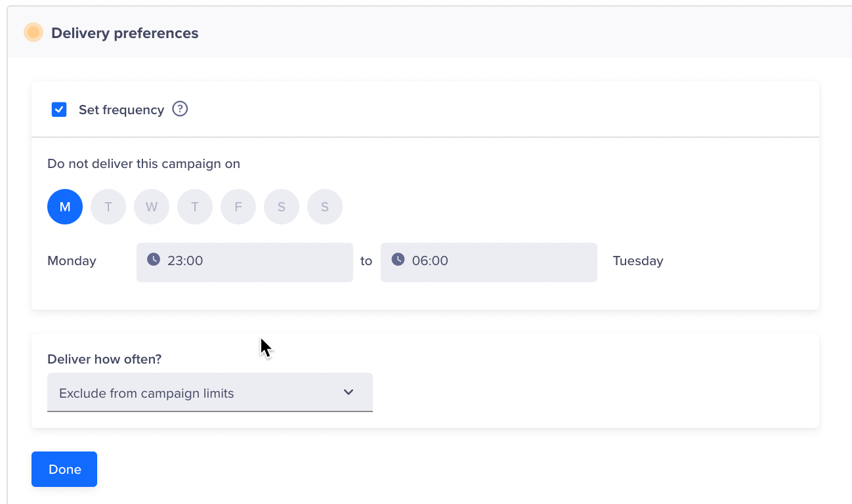Select Sunday, the last day circle
The width and height of the screenshot is (852, 504).
(325, 207)
